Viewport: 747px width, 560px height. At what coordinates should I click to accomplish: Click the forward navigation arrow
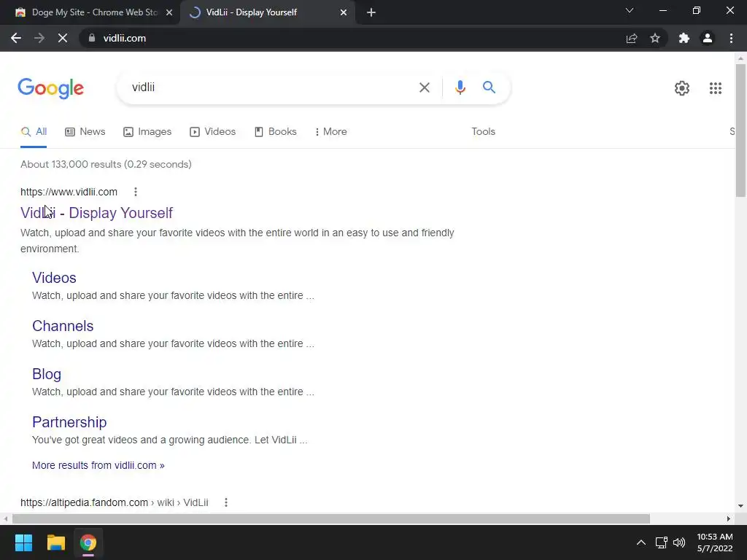(x=39, y=38)
